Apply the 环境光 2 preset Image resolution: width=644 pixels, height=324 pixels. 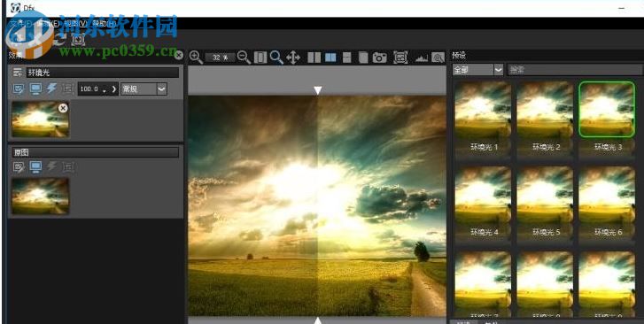coord(545,117)
